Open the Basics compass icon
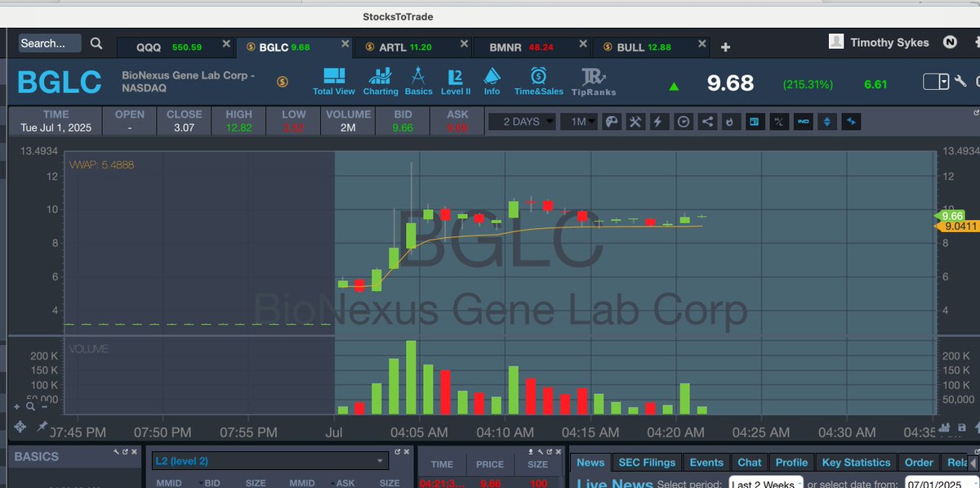 pos(418,82)
